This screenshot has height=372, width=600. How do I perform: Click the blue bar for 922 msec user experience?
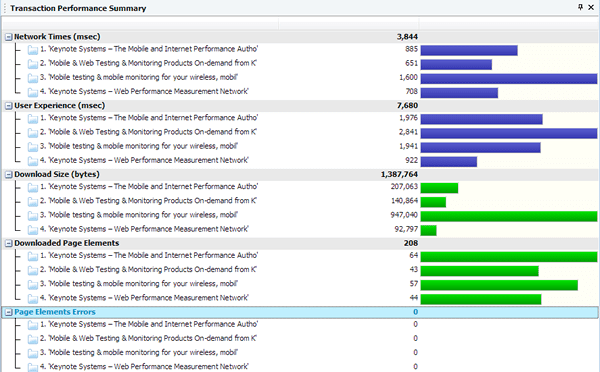[448, 162]
